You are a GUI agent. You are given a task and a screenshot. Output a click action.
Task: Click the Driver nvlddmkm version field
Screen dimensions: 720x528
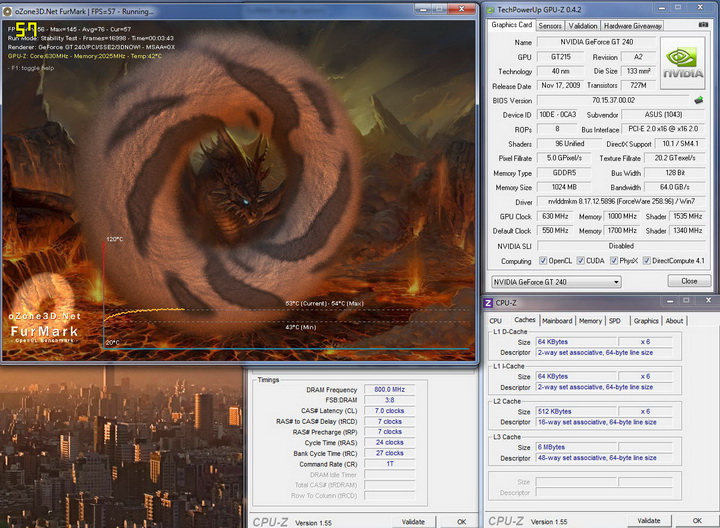point(621,202)
